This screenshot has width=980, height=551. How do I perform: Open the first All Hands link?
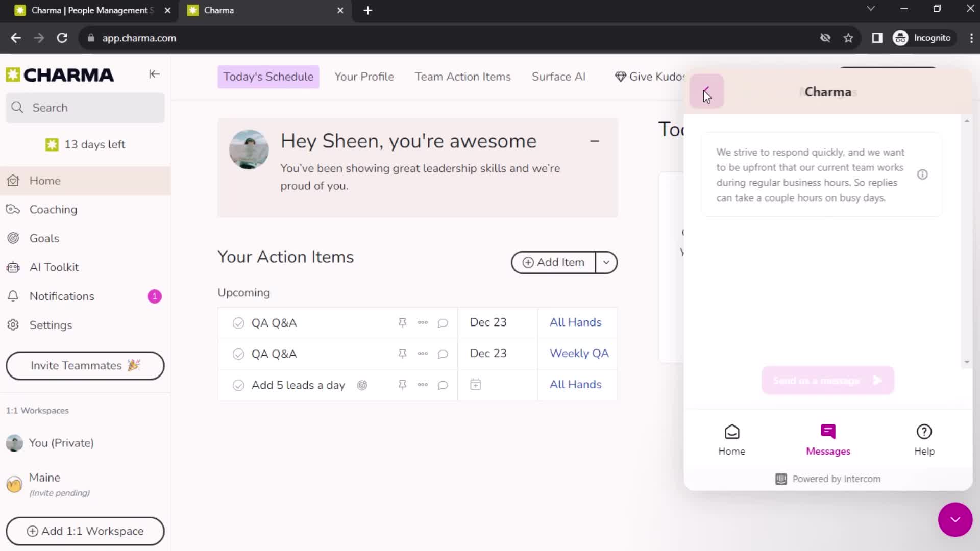[x=575, y=322]
